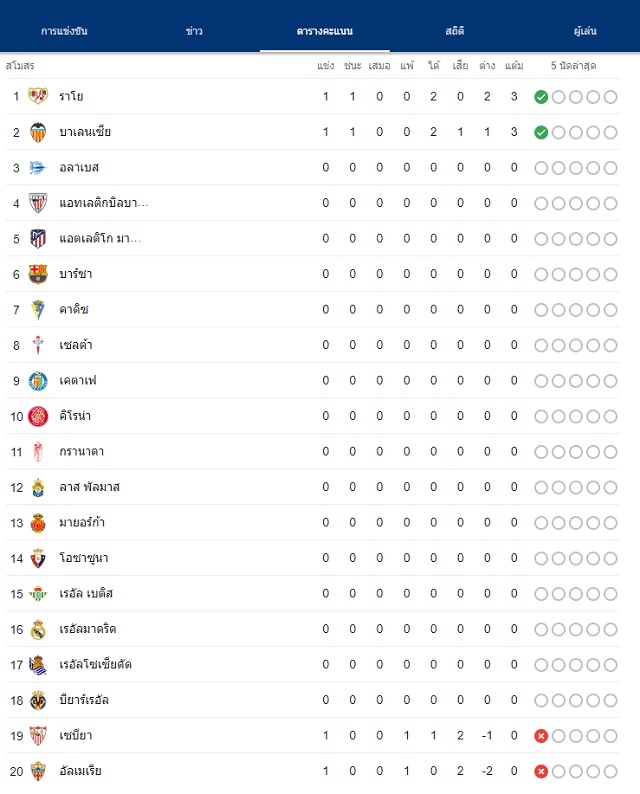The image size is (640, 794).
Task: Switch to the สถิติ statistics tab
Action: click(x=455, y=31)
